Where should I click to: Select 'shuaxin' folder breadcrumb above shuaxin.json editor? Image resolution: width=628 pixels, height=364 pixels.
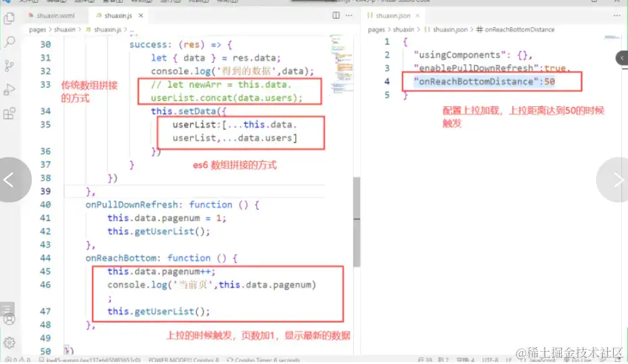[403, 30]
